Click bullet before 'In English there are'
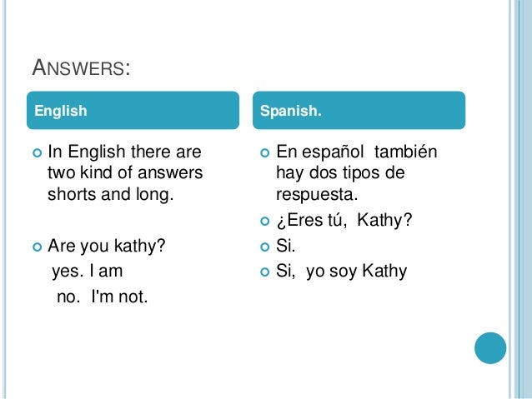 (x=37, y=153)
